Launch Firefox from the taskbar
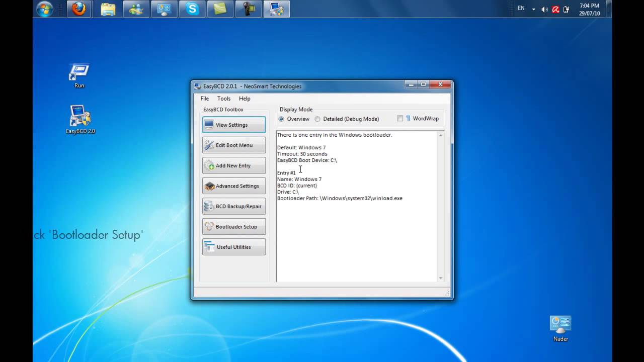This screenshot has height=362, width=644. (x=79, y=9)
